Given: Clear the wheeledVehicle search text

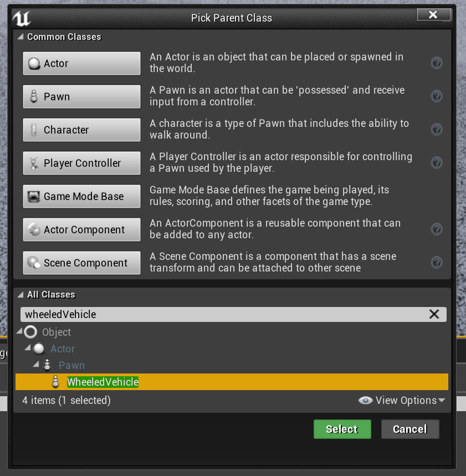Looking at the screenshot, I should pyautogui.click(x=434, y=314).
